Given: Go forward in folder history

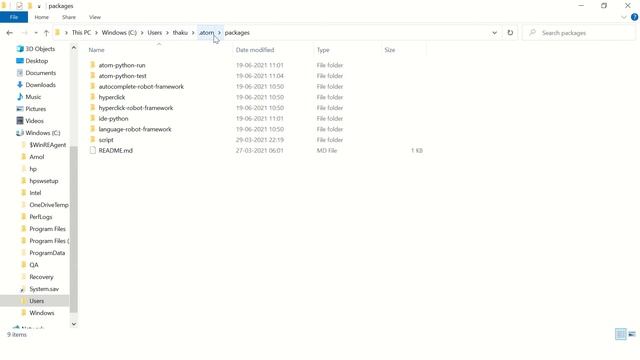Looking at the screenshot, I should coord(24,33).
